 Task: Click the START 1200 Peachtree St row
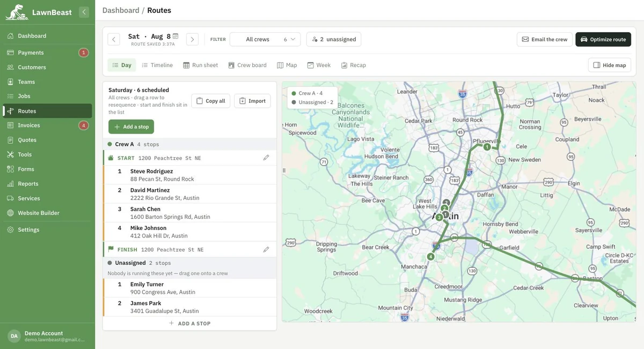coord(189,158)
